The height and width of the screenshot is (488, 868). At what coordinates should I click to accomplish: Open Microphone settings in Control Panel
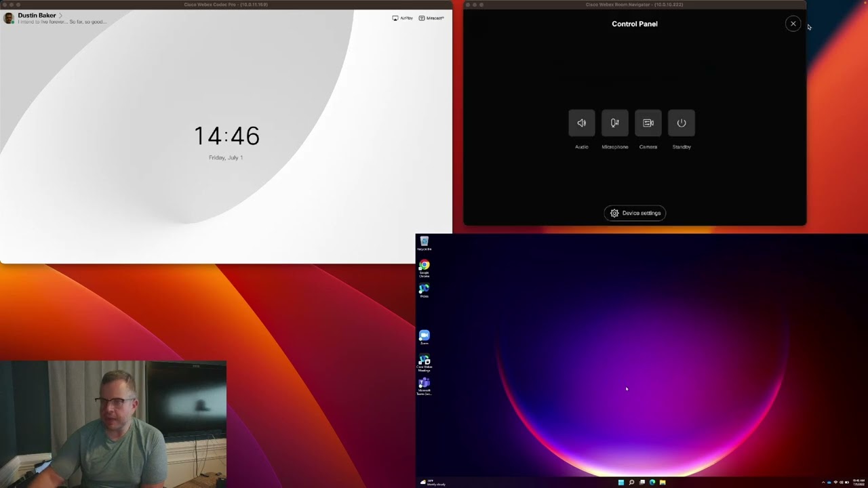[x=614, y=123]
